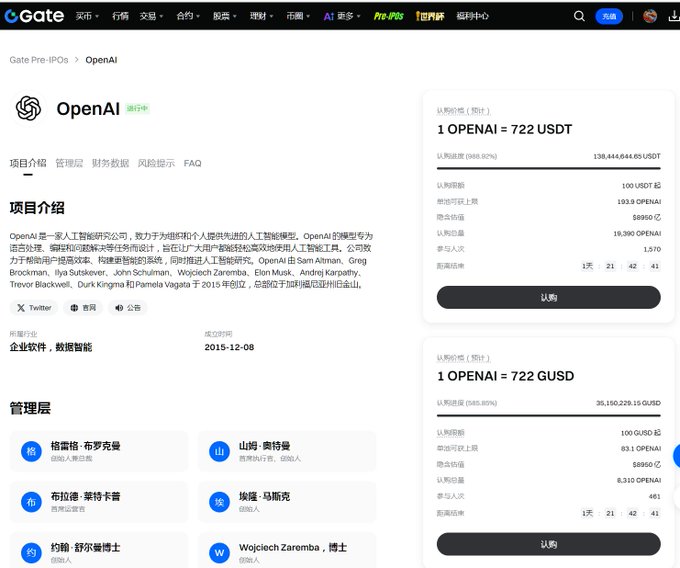Switch to the FAQ tab
The image size is (680, 568).
tap(193, 163)
